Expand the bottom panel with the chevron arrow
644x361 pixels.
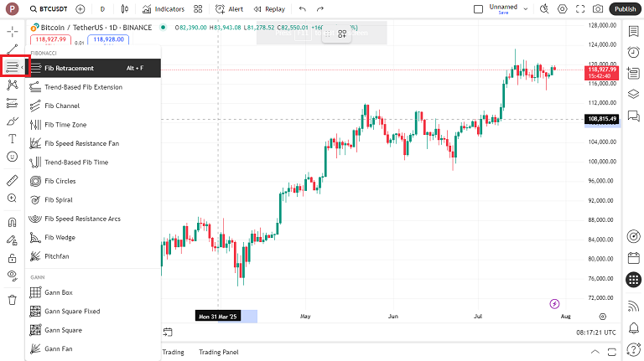tap(595, 353)
